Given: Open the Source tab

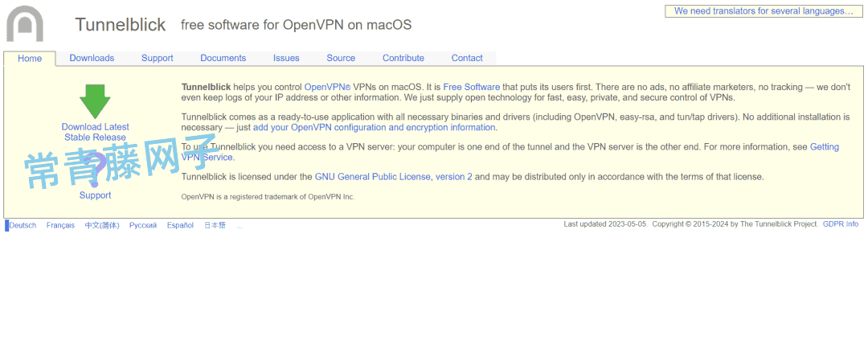Looking at the screenshot, I should coord(341,58).
